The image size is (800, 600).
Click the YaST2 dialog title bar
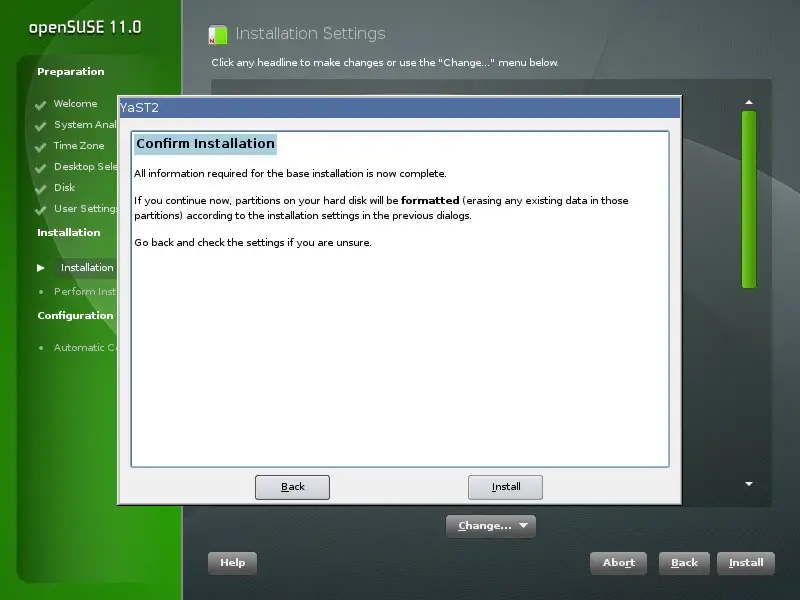(x=399, y=108)
